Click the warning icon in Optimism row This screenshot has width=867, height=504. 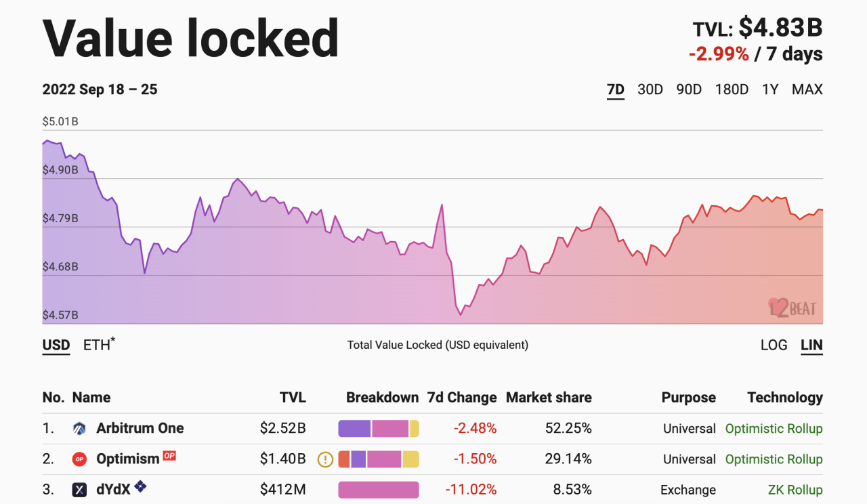pyautogui.click(x=325, y=459)
